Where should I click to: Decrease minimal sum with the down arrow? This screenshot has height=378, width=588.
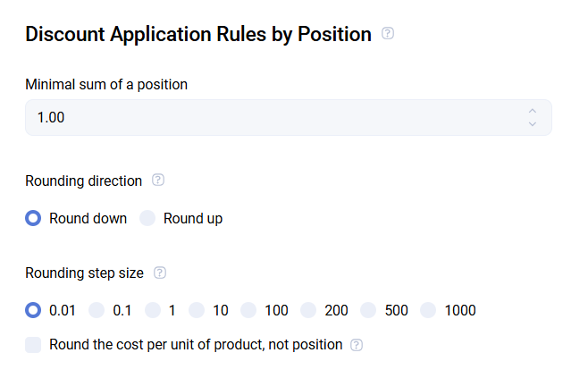(x=533, y=123)
